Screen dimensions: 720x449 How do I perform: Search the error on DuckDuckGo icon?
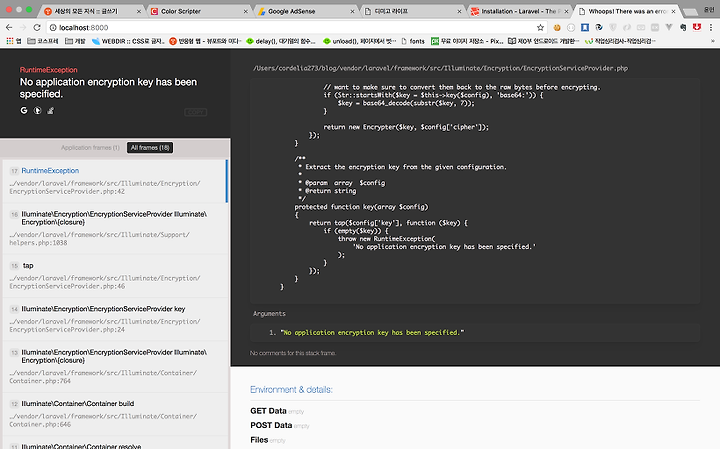click(38, 110)
